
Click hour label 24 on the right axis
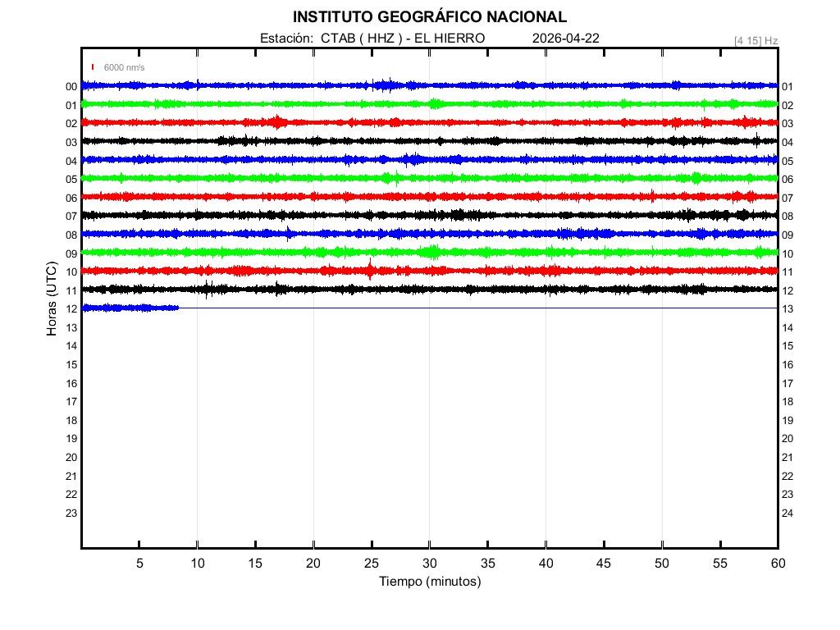click(x=787, y=514)
